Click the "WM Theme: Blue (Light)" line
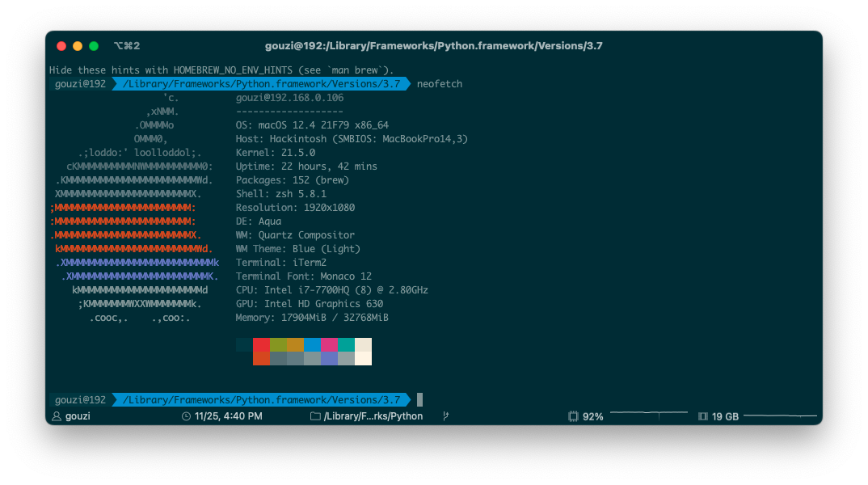868x485 pixels. click(x=298, y=249)
